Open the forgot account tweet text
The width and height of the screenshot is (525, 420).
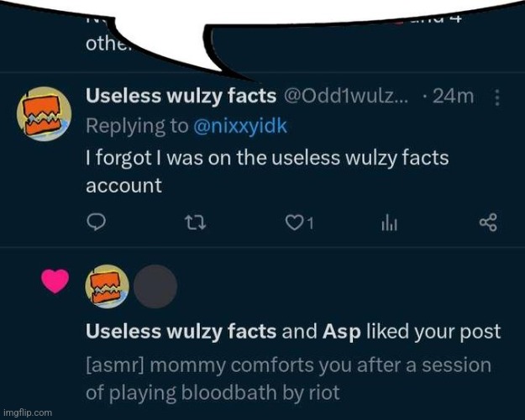pos(269,171)
